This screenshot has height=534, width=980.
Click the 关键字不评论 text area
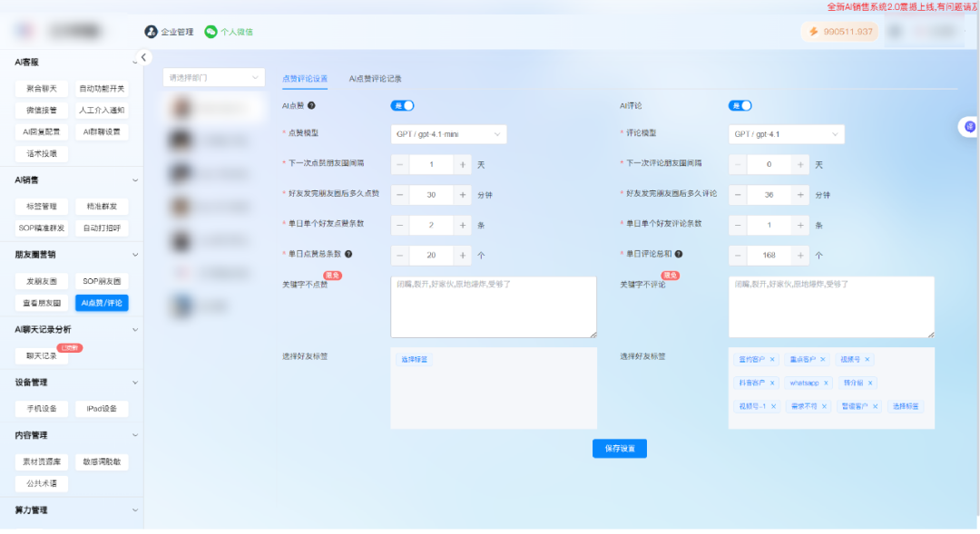point(831,307)
